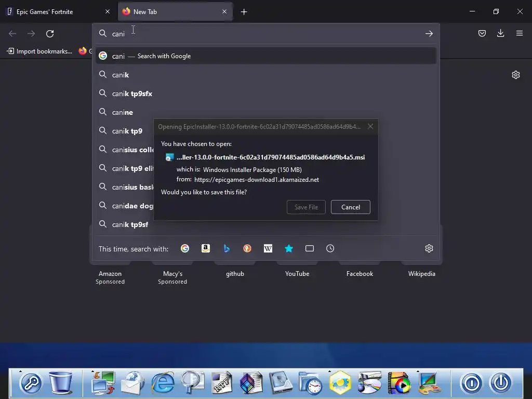Open the colored cube app in dock

[x=251, y=383]
